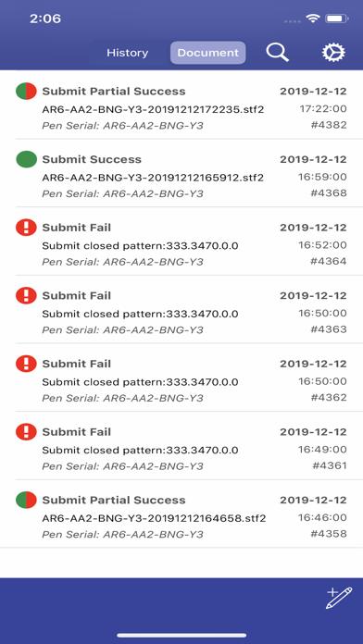Open settings via the gear icon

(333, 53)
